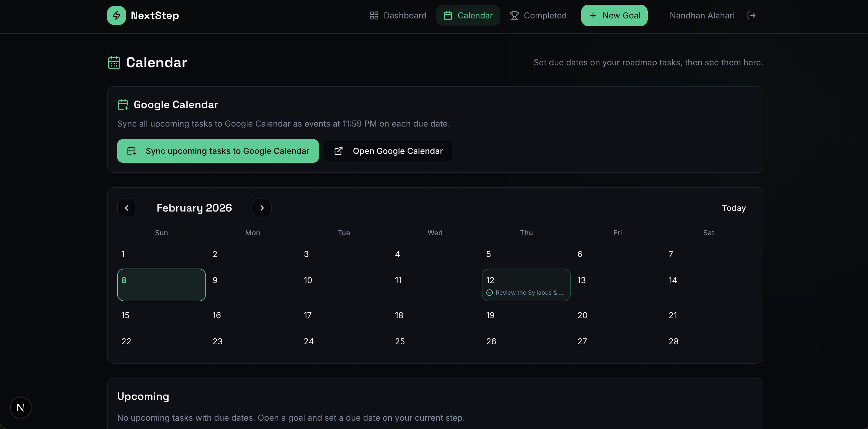868x429 pixels.
Task: Open the February 12 day cell
Action: (526, 281)
